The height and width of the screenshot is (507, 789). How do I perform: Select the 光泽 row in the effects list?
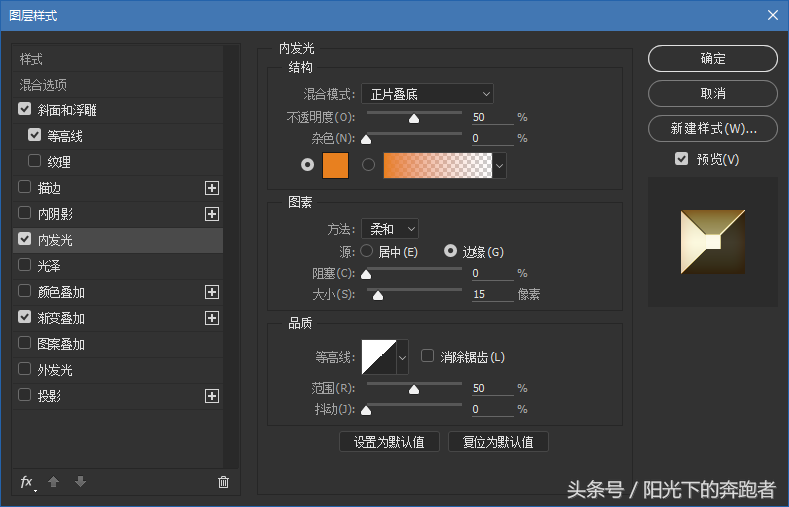[x=118, y=266]
